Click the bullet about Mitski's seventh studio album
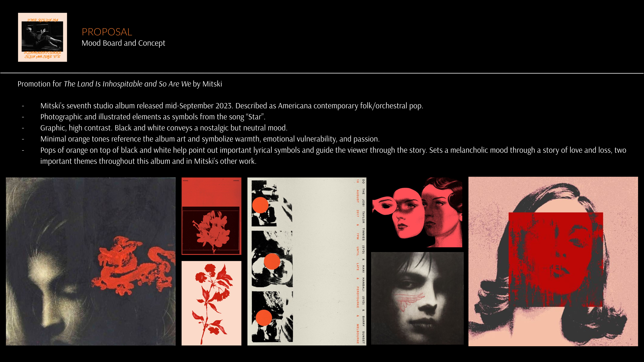 pos(232,106)
